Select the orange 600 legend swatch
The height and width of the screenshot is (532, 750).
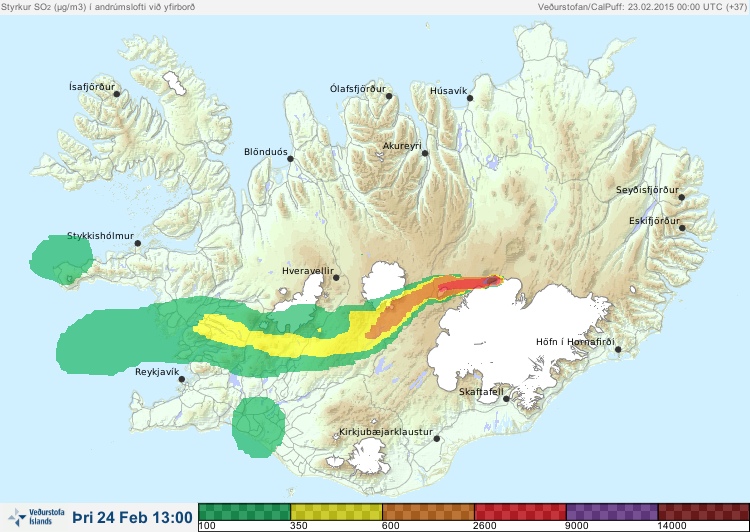(x=428, y=512)
